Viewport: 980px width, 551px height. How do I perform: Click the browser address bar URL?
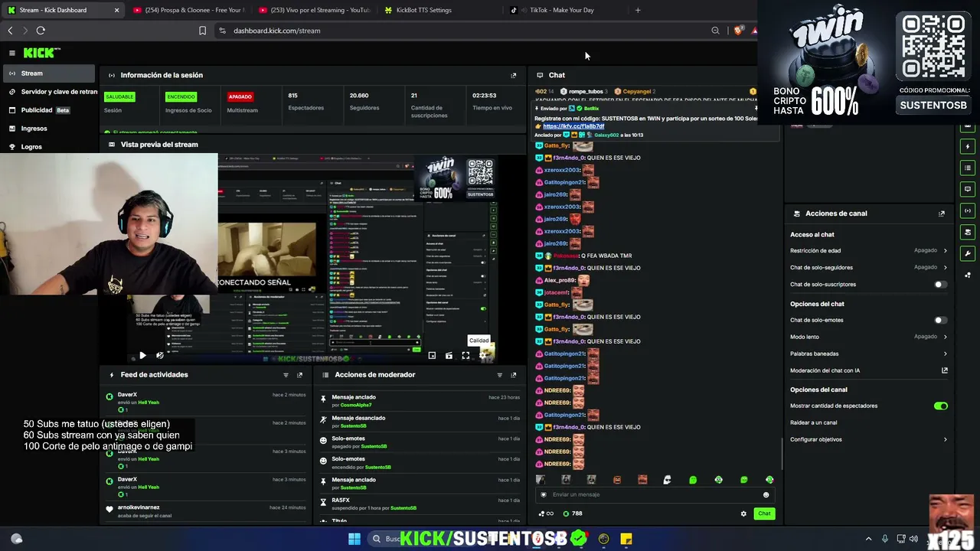277,31
